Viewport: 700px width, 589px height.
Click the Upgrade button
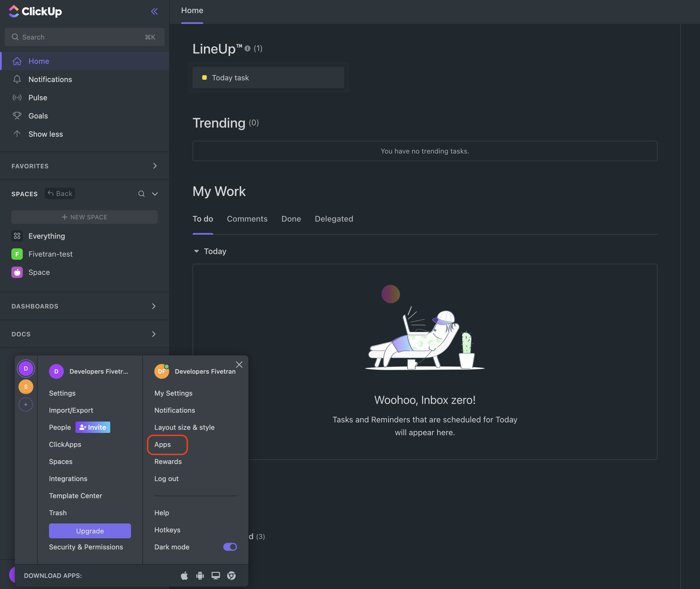click(x=90, y=531)
